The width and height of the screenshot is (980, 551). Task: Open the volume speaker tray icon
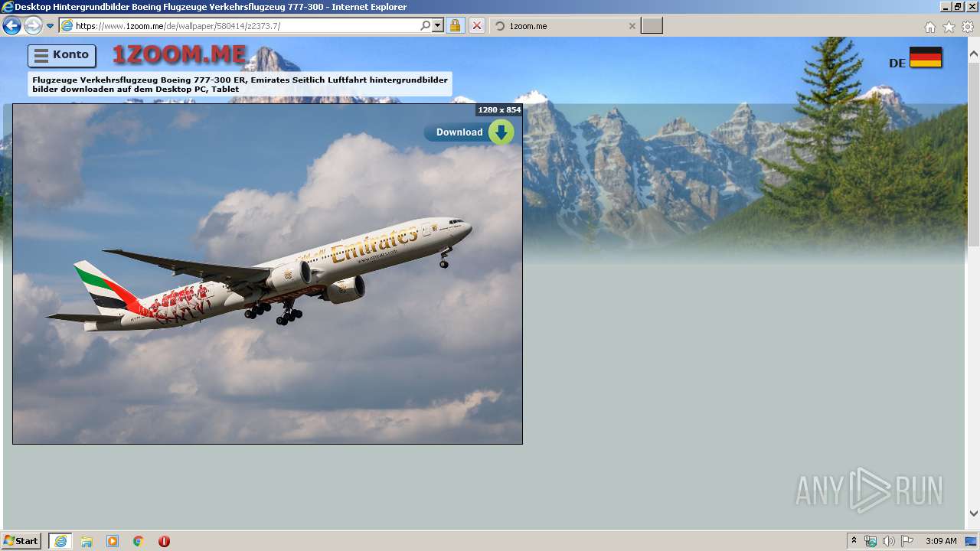[x=889, y=541]
